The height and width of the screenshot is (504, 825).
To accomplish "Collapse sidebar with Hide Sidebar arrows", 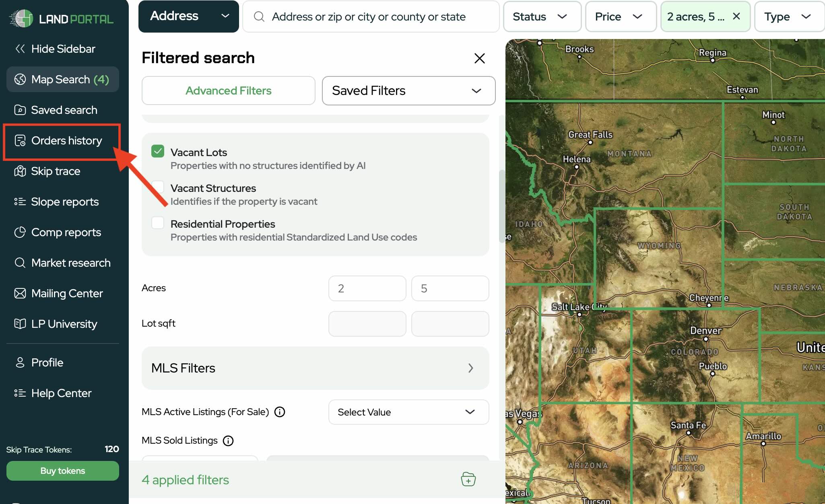I will click(x=20, y=49).
